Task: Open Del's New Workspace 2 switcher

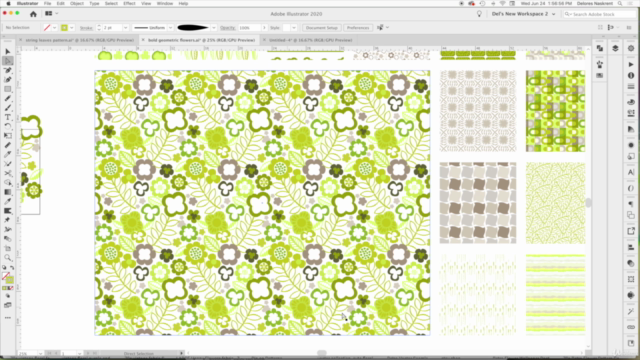Action: tap(524, 14)
